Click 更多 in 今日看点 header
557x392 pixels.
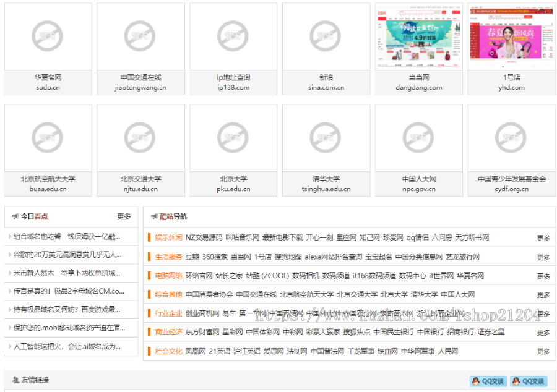(124, 216)
